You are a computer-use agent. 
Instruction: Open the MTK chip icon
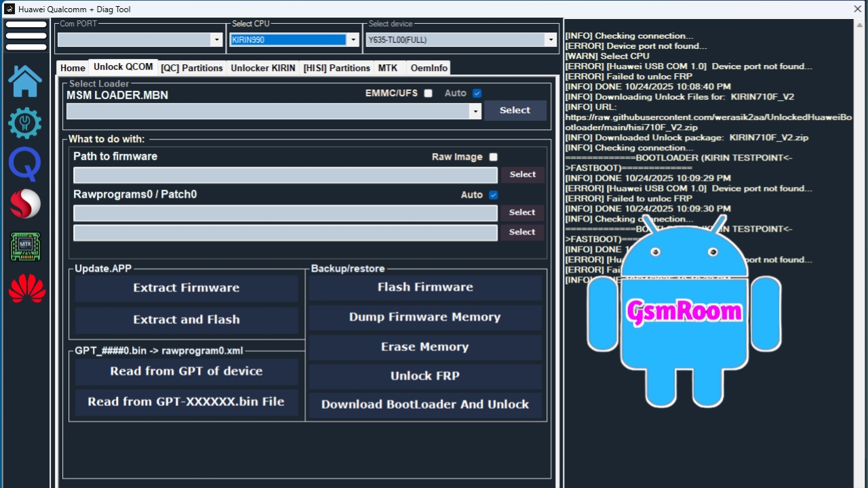(25, 247)
